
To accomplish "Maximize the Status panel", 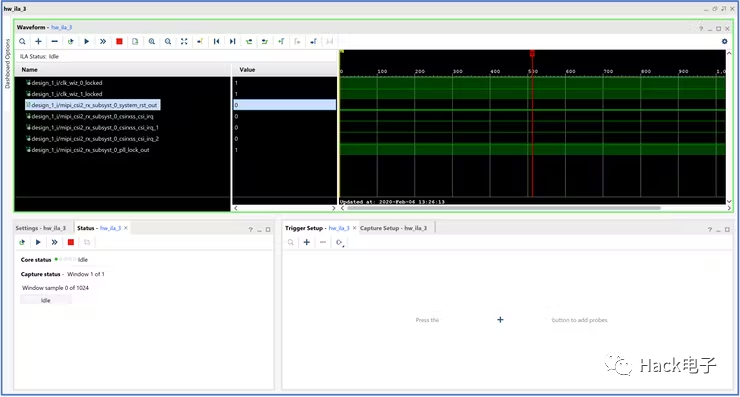I will (268, 229).
